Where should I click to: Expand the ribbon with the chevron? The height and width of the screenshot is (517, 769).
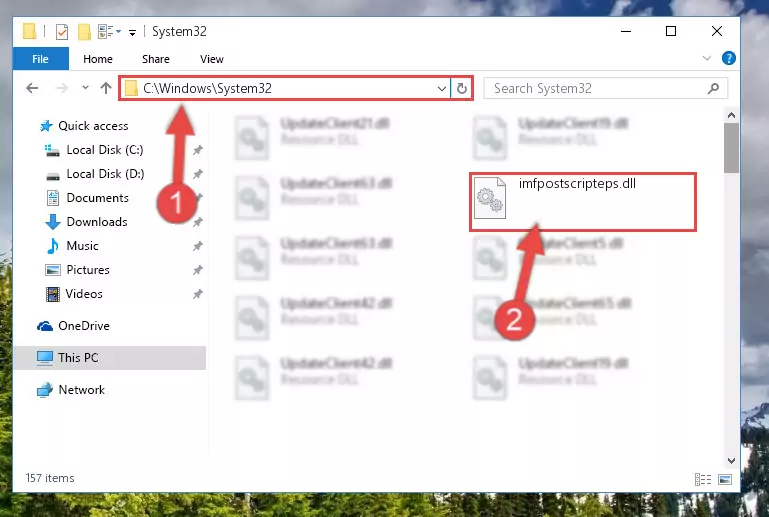click(707, 58)
